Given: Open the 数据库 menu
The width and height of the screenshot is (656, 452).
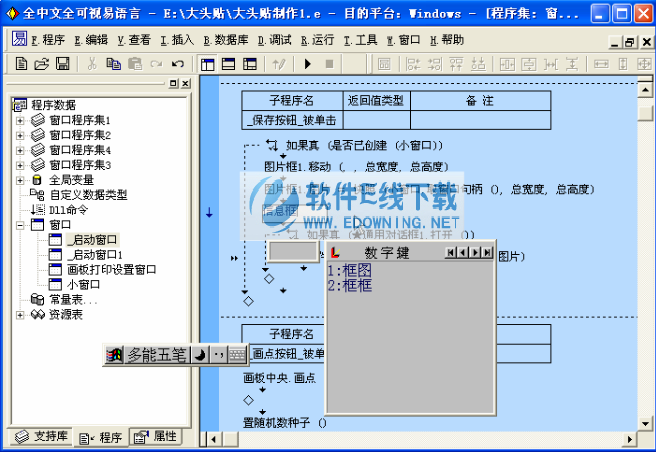Looking at the screenshot, I should pyautogui.click(x=225, y=40).
